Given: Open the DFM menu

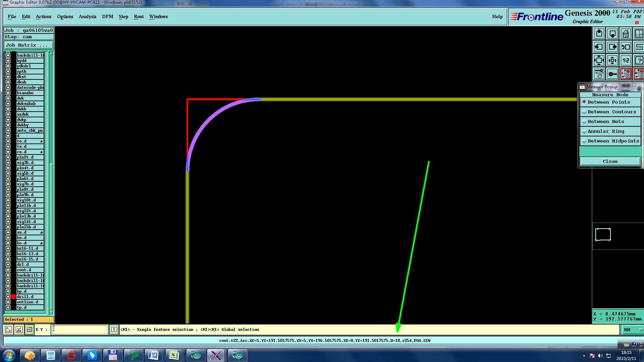Looking at the screenshot, I should [x=107, y=16].
